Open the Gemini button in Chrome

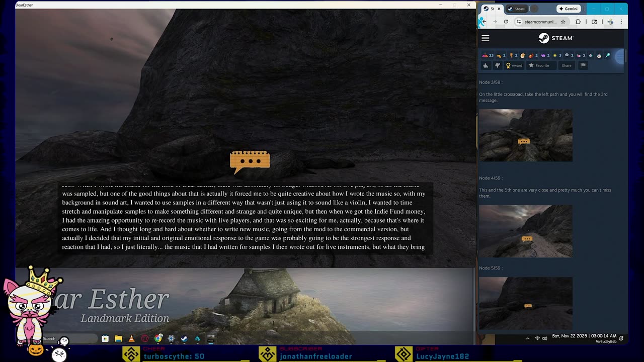[569, 9]
